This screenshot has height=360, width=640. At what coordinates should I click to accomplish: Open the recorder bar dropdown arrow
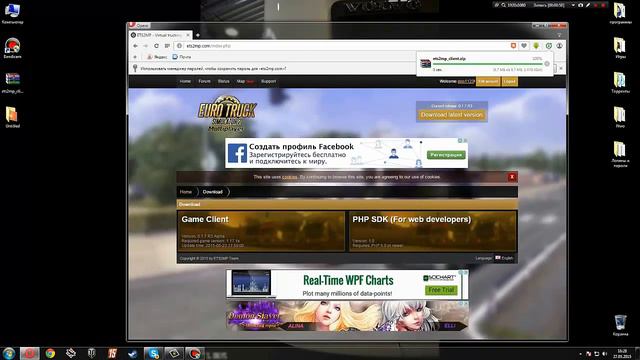click(573, 5)
